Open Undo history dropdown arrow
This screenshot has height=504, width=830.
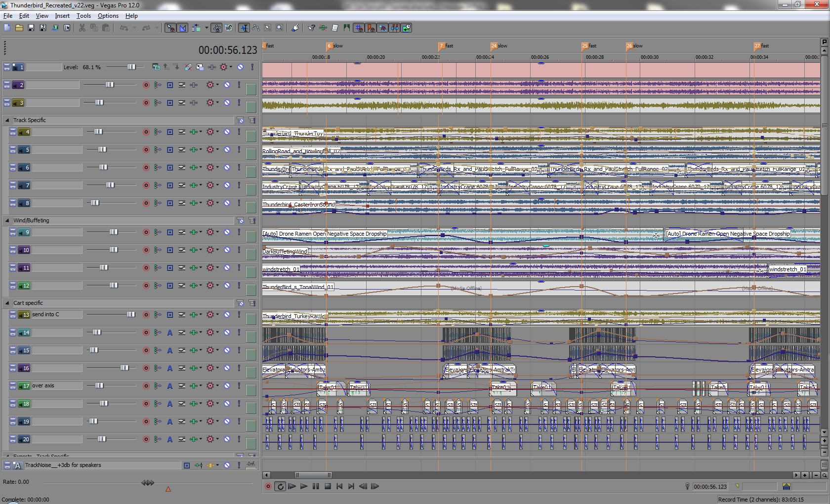134,28
